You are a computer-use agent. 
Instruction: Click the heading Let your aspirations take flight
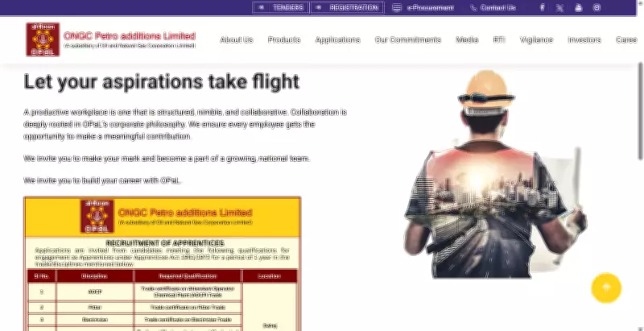tap(162, 81)
